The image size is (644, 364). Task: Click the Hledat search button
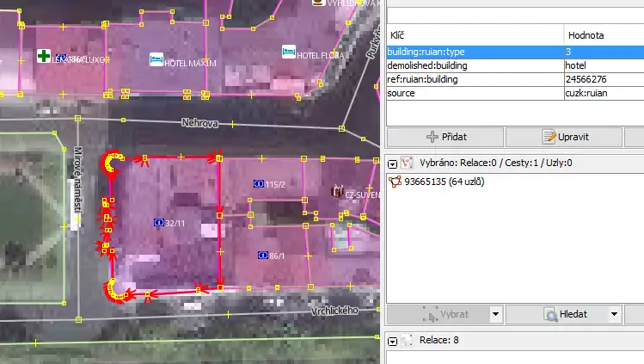pyautogui.click(x=560, y=314)
